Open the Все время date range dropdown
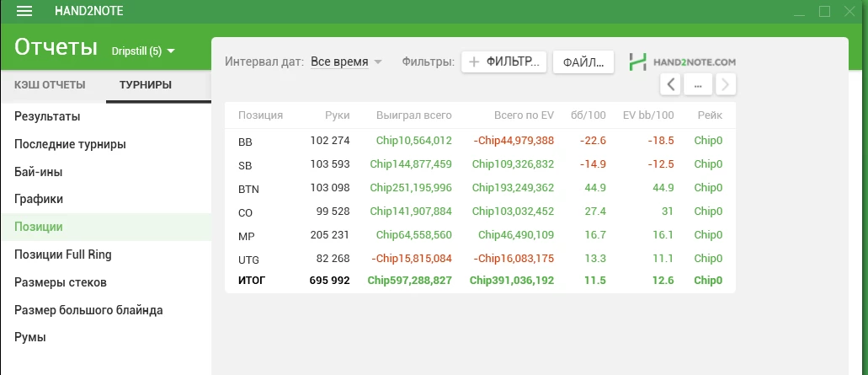Image resolution: width=868 pixels, height=375 pixels. (346, 62)
